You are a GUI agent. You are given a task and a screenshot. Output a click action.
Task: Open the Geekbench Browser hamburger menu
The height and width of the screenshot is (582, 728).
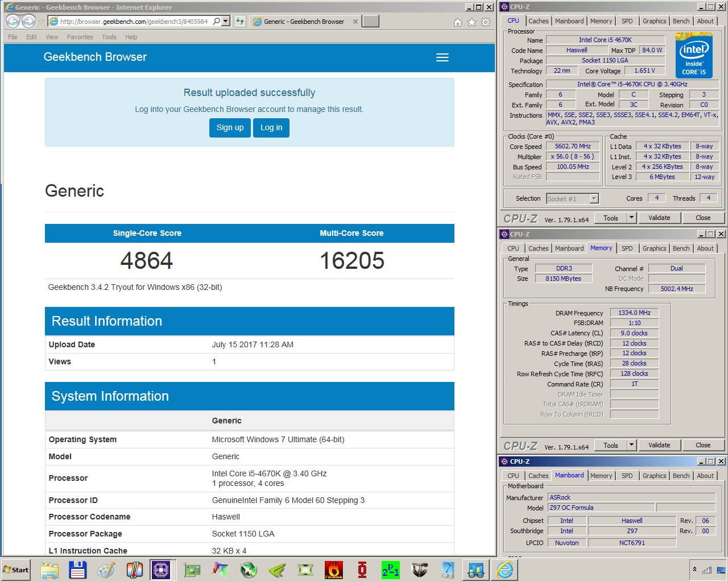(x=442, y=57)
